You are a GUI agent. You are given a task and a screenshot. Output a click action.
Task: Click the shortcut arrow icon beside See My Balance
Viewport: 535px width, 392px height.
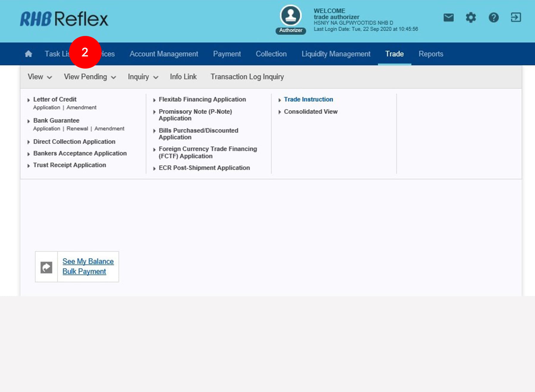pyautogui.click(x=46, y=267)
